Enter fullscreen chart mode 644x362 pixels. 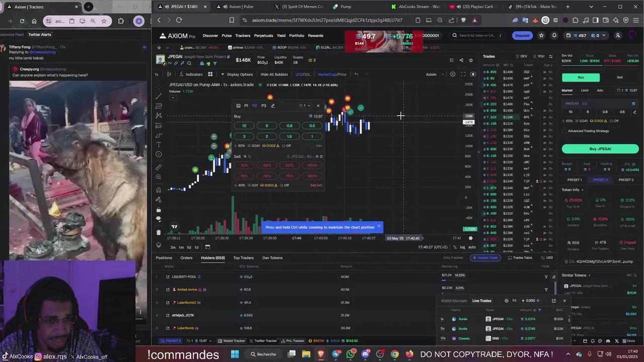point(463,74)
